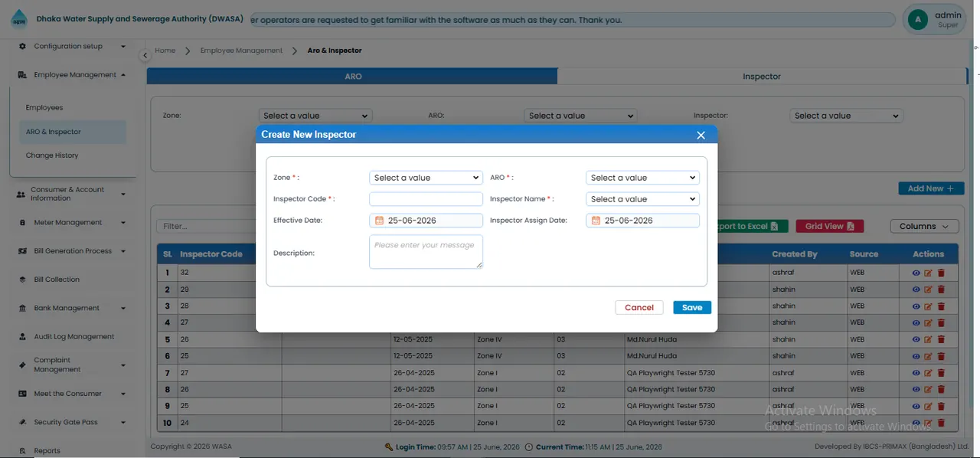View details of row 2 inspector
Image resolution: width=980 pixels, height=458 pixels.
tap(916, 290)
